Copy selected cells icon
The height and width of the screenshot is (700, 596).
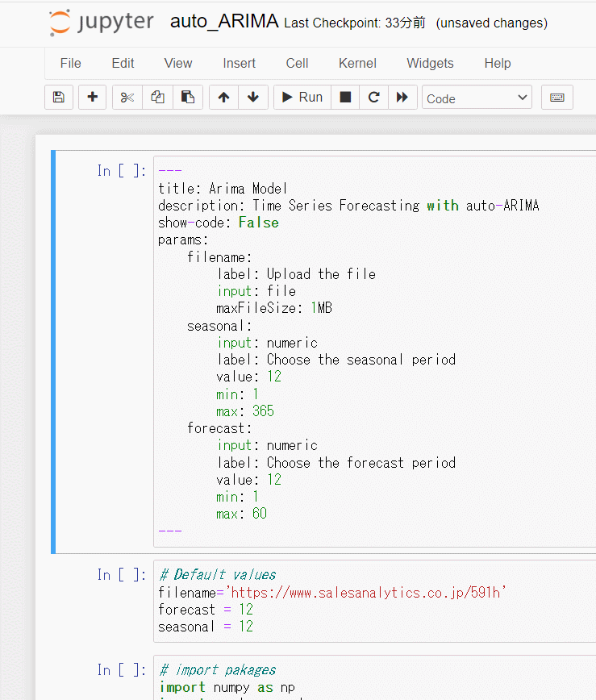point(157,98)
